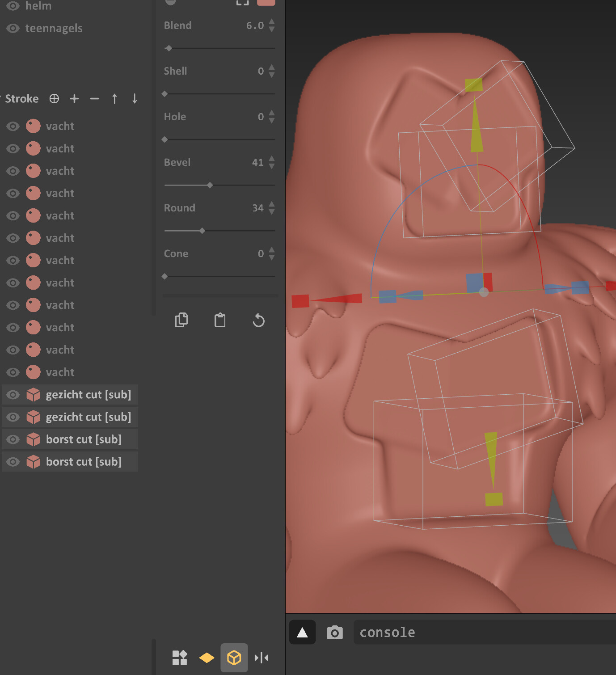The height and width of the screenshot is (675, 616).
Task: Click the Bevel slider handle
Action: click(210, 185)
